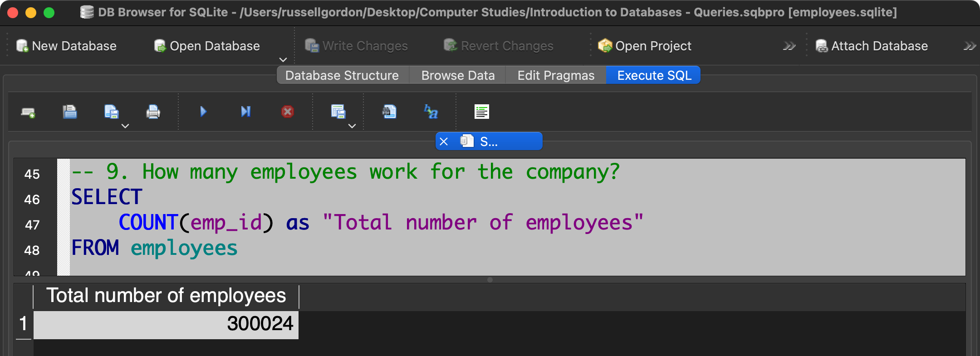This screenshot has height=356, width=980.
Task: Click the Save results view icon
Action: pyautogui.click(x=338, y=112)
